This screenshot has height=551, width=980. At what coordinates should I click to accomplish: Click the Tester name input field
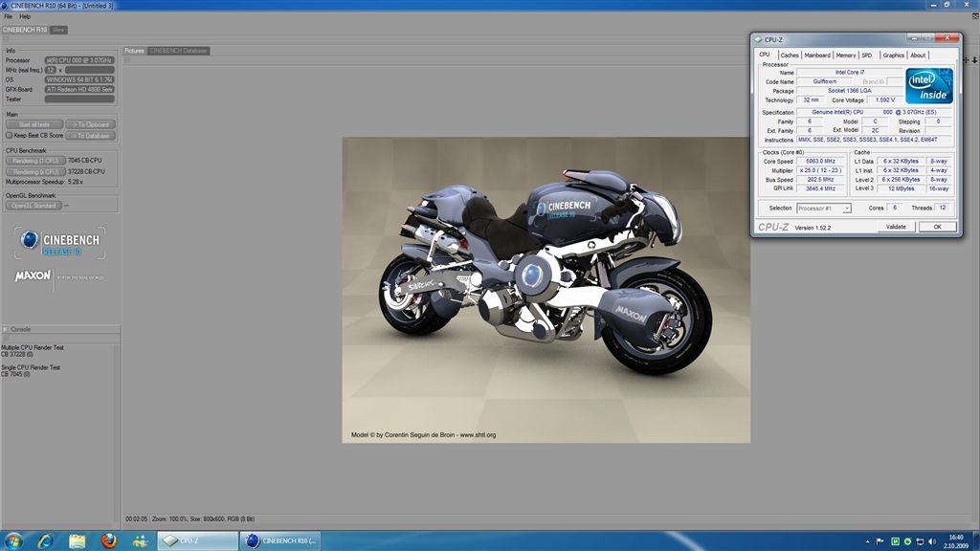click(x=79, y=99)
